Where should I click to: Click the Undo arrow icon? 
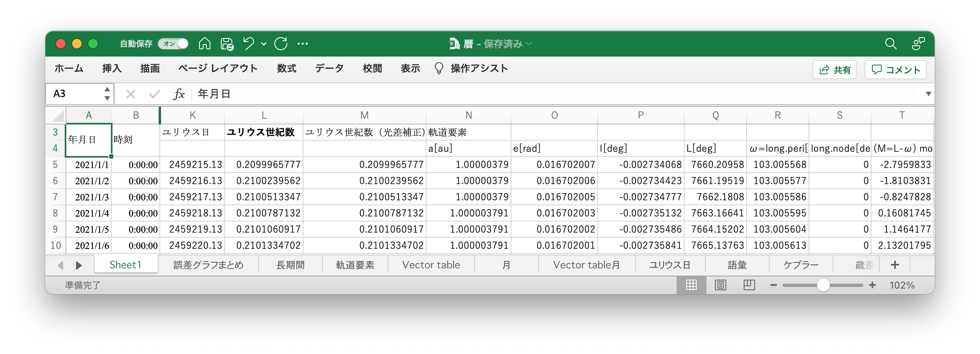coord(249,43)
